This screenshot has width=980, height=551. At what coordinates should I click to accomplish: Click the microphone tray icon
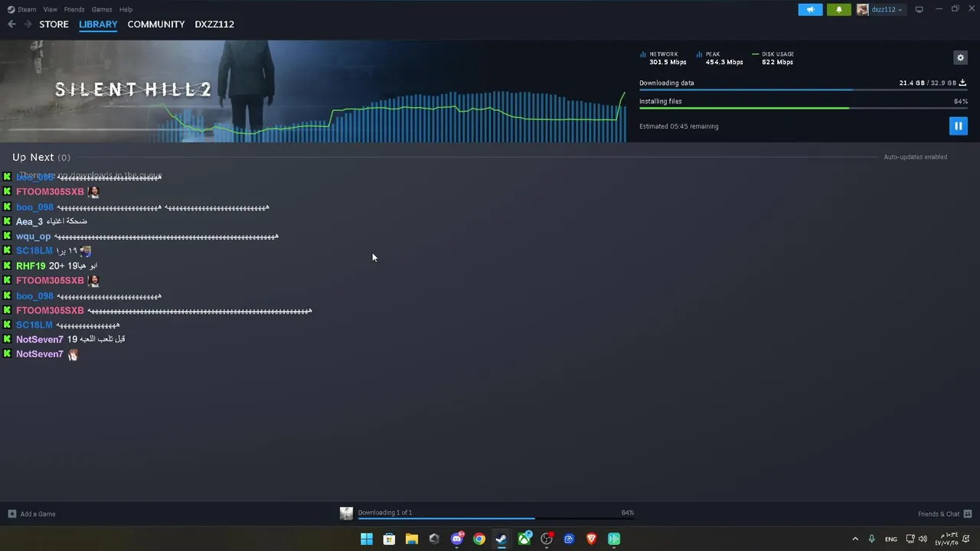tap(871, 539)
